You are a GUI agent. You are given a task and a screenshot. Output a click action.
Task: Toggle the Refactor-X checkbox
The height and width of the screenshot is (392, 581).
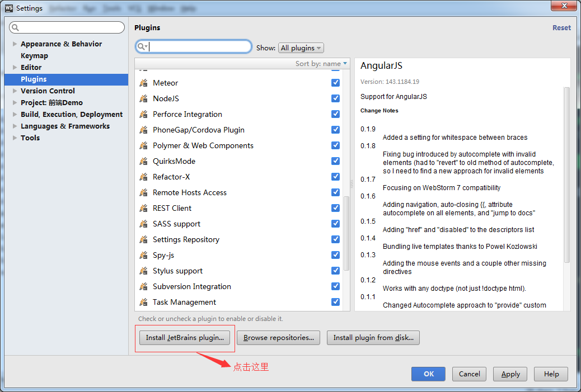point(335,177)
